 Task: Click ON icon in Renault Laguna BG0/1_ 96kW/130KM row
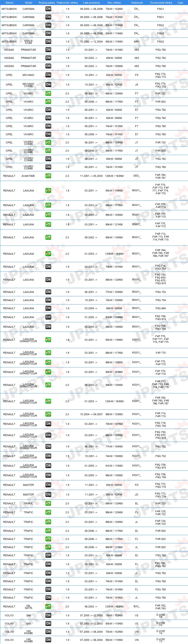(48, 327)
